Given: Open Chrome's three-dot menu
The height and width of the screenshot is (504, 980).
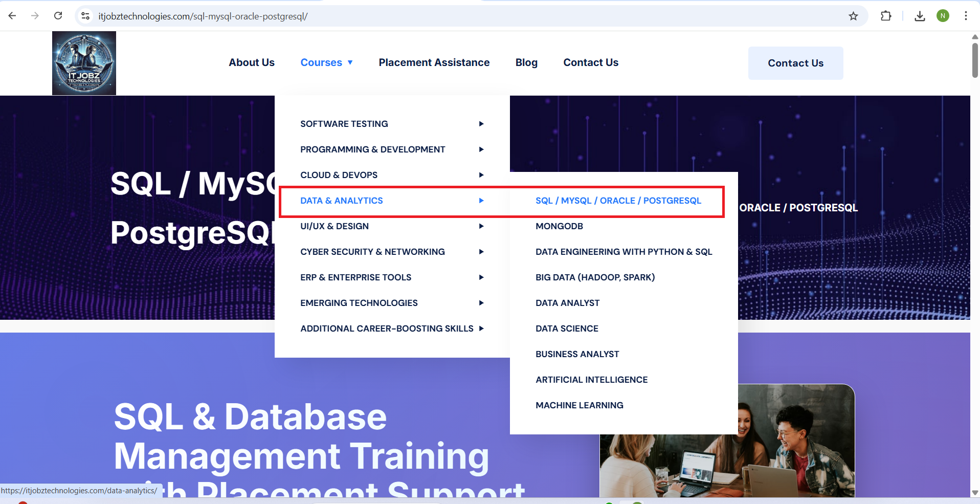Looking at the screenshot, I should pyautogui.click(x=966, y=16).
